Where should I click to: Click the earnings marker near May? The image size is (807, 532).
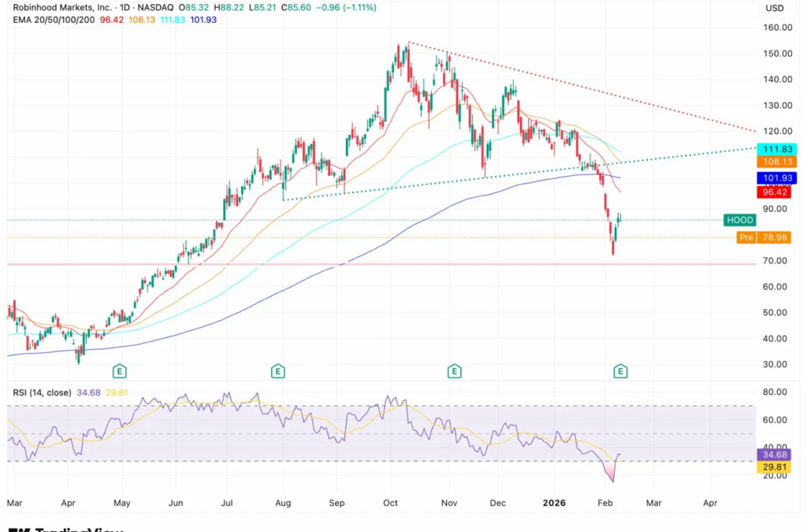[x=120, y=370]
